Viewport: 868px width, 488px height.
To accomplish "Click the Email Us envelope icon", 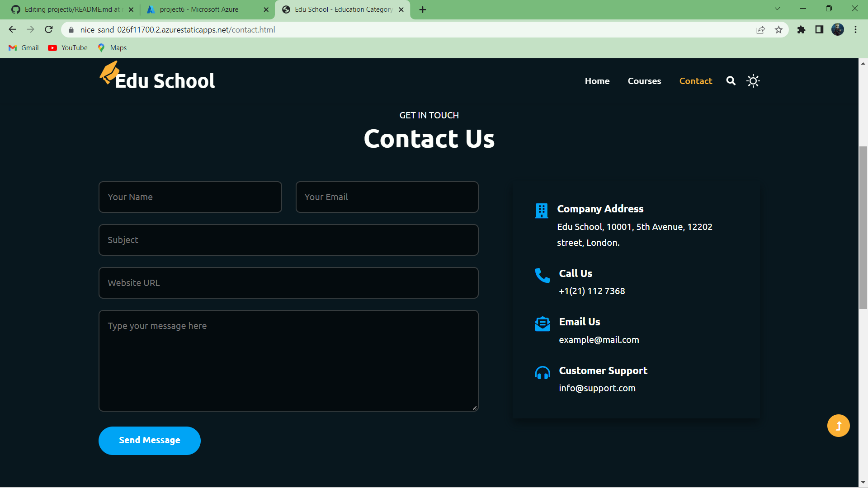I will [x=542, y=324].
